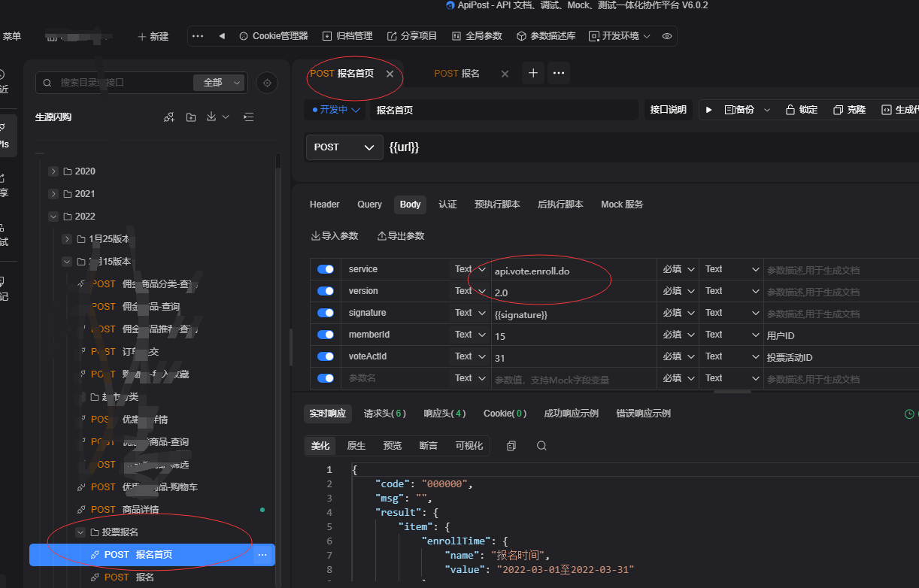Add a new tab with the plus button
Screen dimensions: 919x588
[533, 73]
